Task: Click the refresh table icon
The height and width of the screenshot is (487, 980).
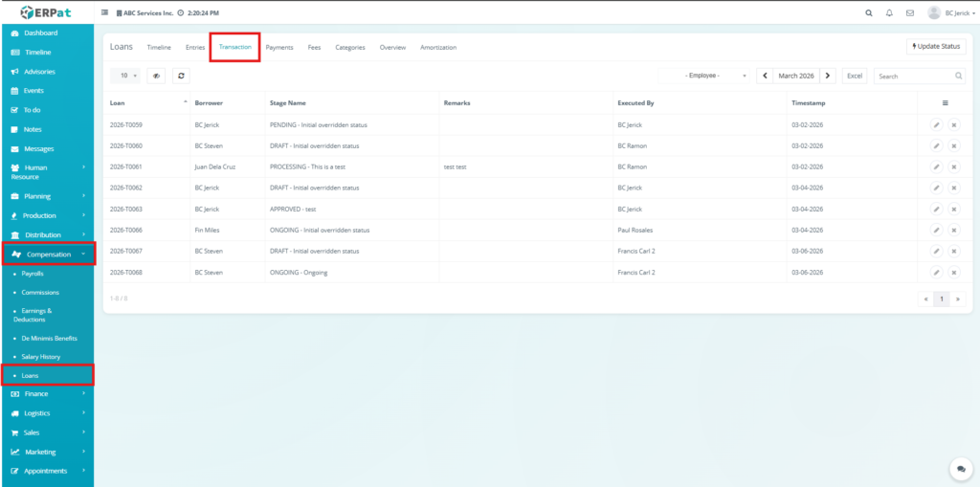Action: [182, 76]
